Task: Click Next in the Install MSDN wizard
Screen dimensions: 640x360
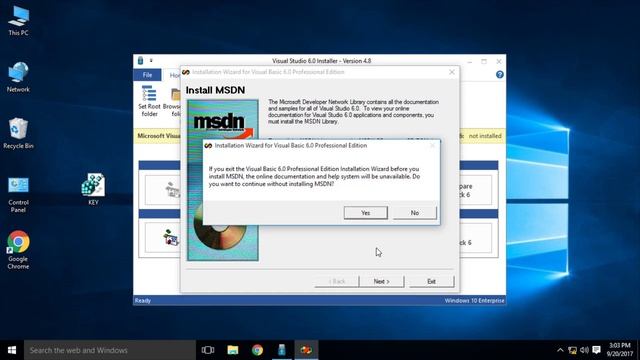Action: click(382, 281)
